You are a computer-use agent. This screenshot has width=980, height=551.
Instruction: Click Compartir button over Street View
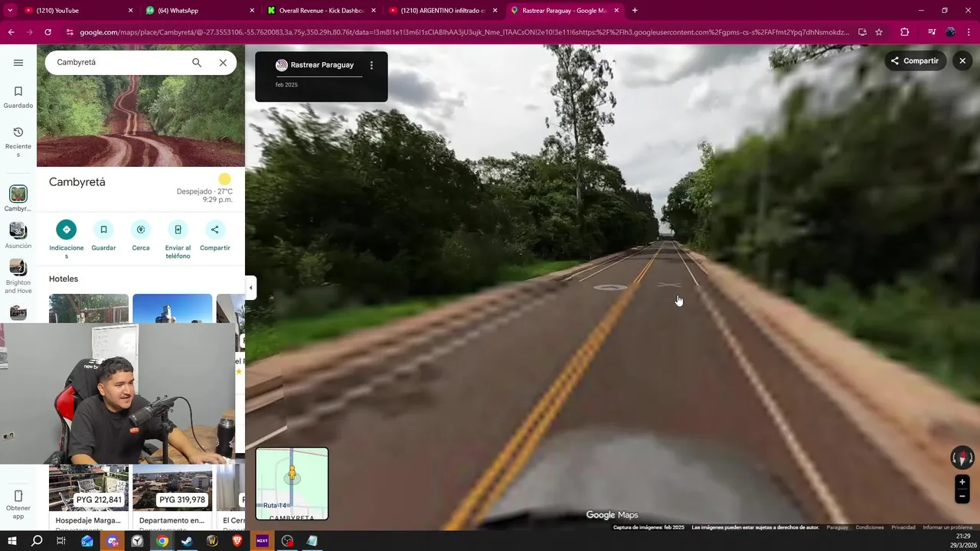(915, 60)
